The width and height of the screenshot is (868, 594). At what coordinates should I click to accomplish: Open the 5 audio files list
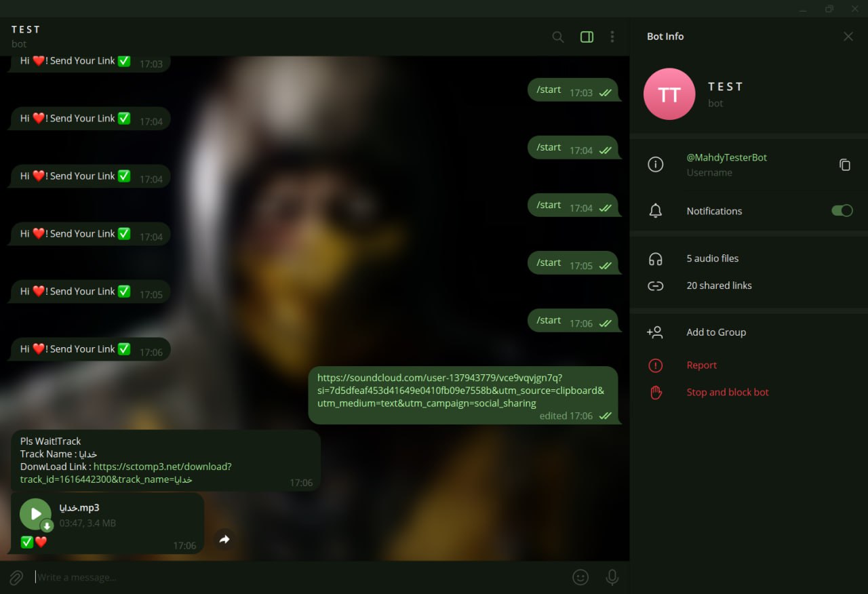[x=749, y=258]
